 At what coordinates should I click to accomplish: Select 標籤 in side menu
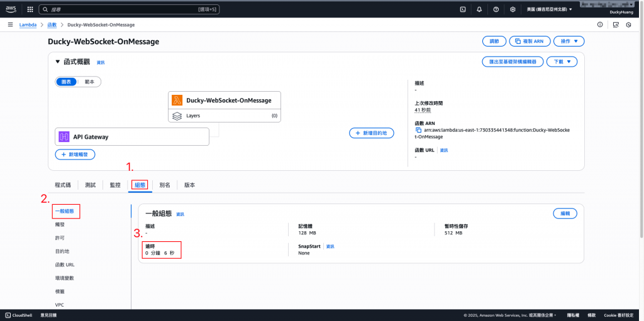pos(60,291)
